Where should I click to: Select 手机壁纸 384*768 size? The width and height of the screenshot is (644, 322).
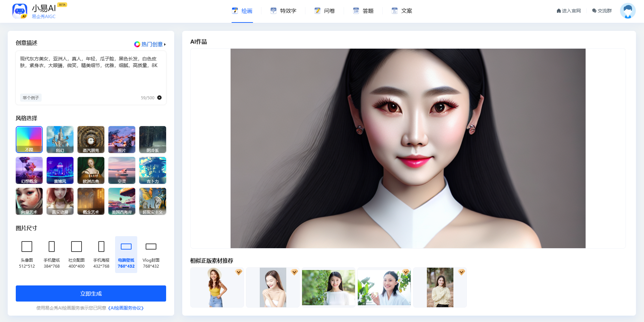pos(52,255)
